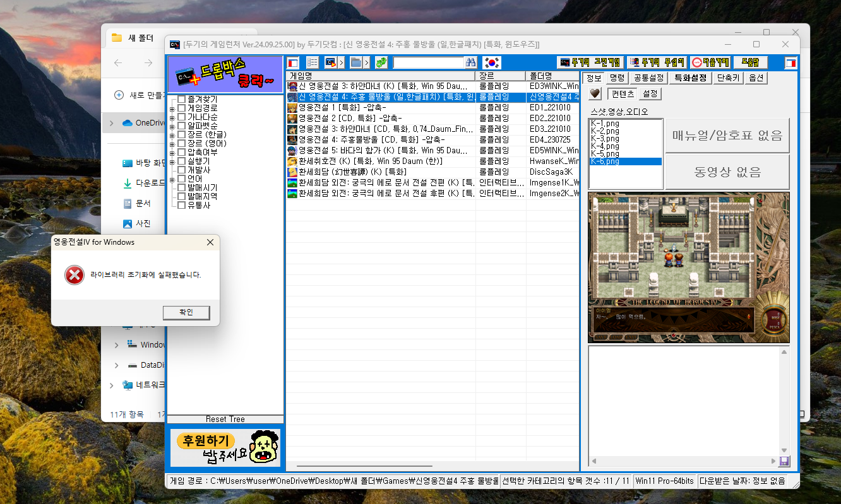
Task: Select K-3.png in the screenshot list
Action: tap(604, 139)
